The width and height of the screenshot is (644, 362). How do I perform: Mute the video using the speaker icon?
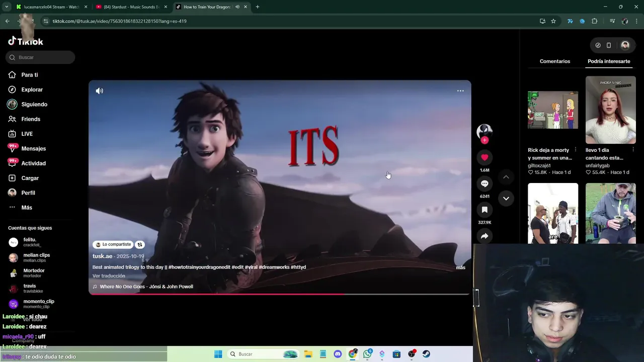click(99, 91)
